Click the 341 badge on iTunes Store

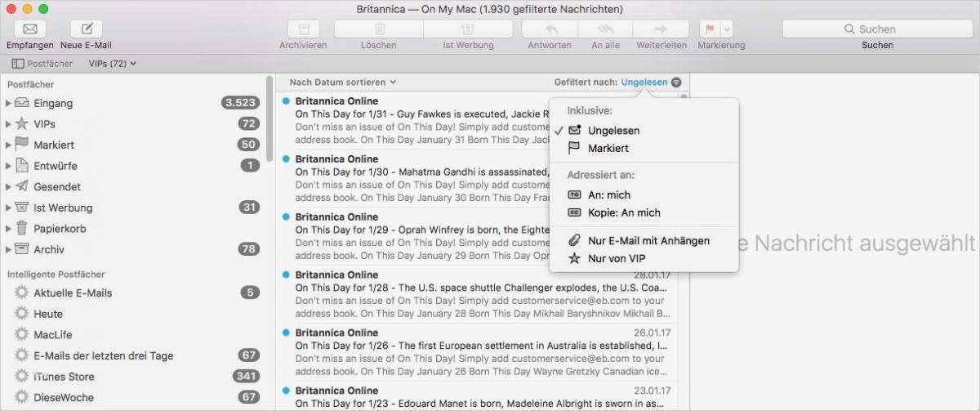tap(246, 376)
